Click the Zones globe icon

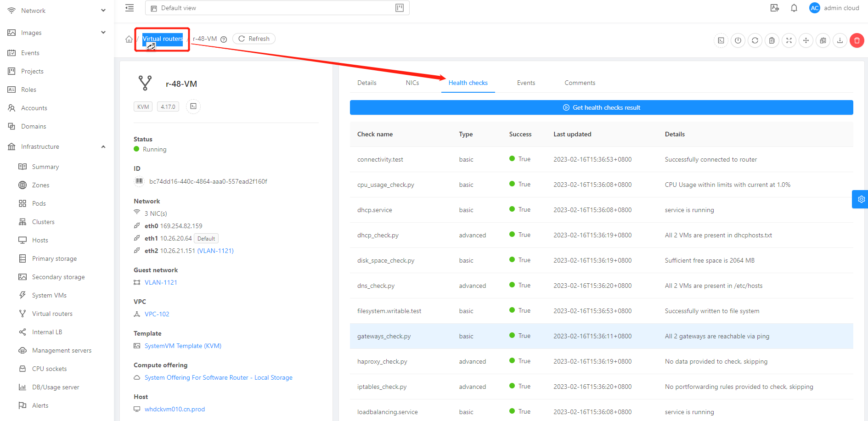pyautogui.click(x=23, y=185)
